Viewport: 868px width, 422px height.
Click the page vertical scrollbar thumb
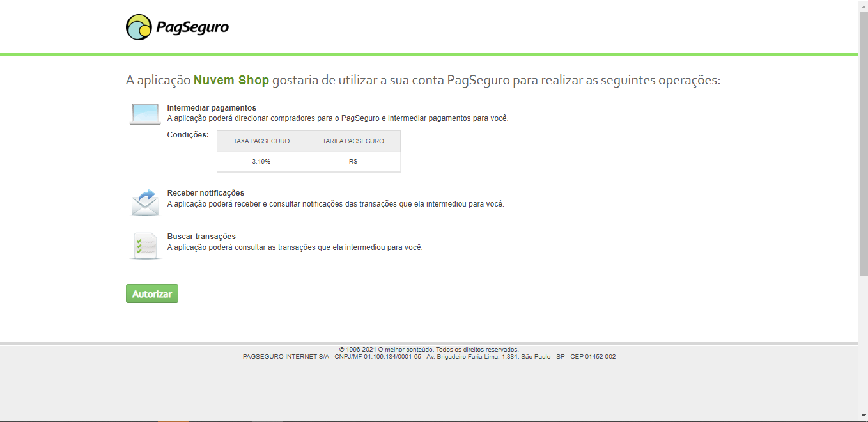[863, 144]
